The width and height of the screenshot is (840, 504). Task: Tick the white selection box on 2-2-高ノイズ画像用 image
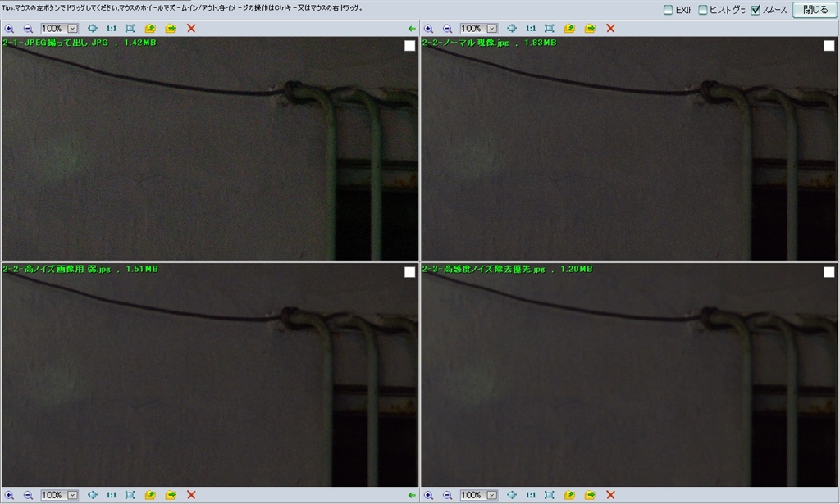pyautogui.click(x=410, y=272)
